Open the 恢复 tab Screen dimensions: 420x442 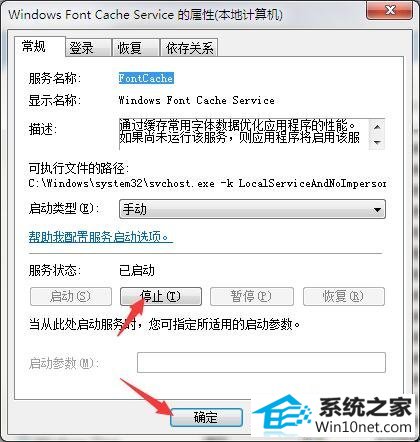[135, 48]
